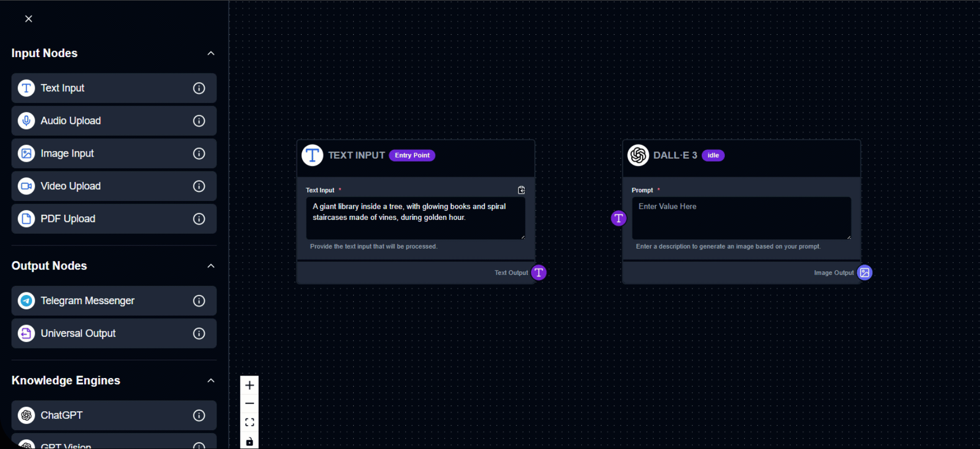Toggle the canvas lock interactivity button

[x=250, y=441]
